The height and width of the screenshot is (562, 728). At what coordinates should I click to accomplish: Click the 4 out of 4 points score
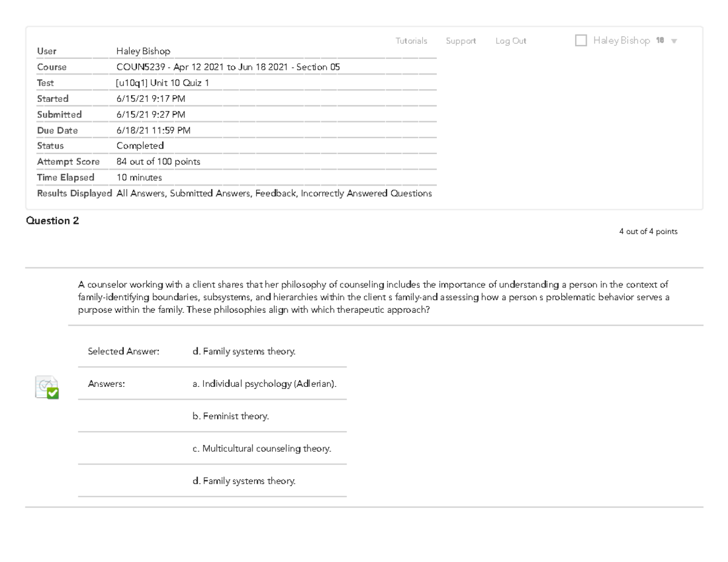(648, 231)
